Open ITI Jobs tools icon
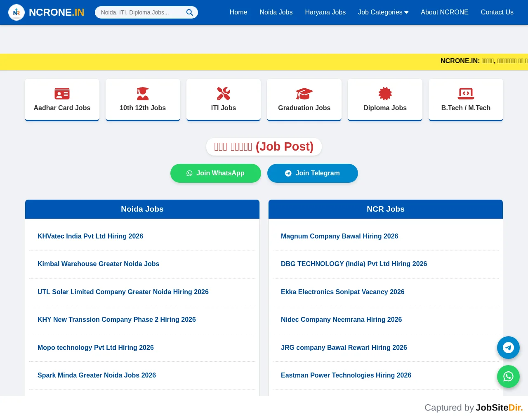The height and width of the screenshot is (420, 528). pyautogui.click(x=224, y=94)
